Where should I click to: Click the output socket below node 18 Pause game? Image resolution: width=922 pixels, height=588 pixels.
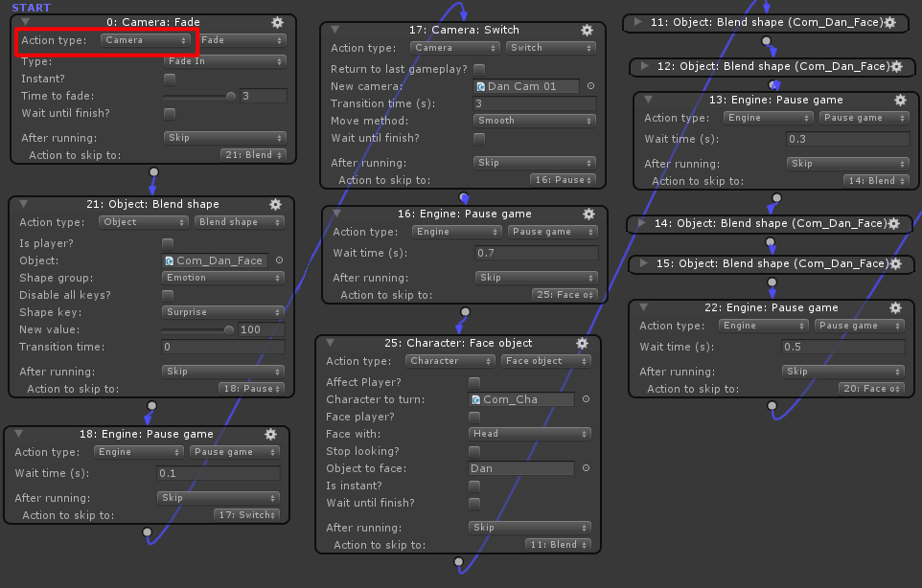[147, 532]
